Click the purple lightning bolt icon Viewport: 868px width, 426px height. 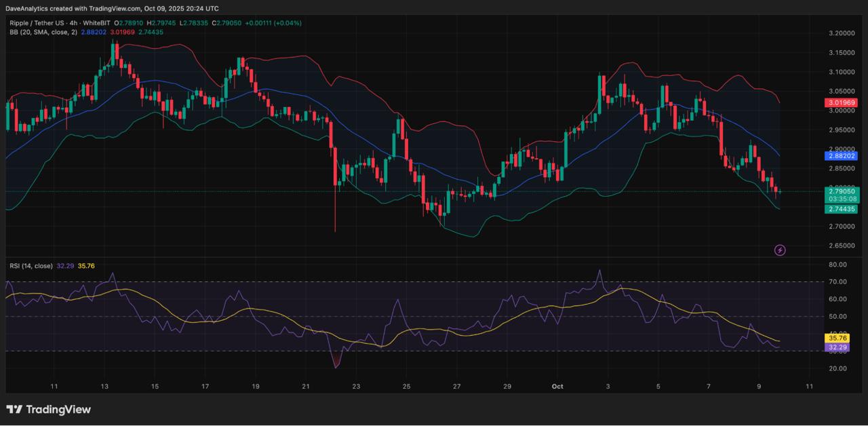[x=780, y=250]
